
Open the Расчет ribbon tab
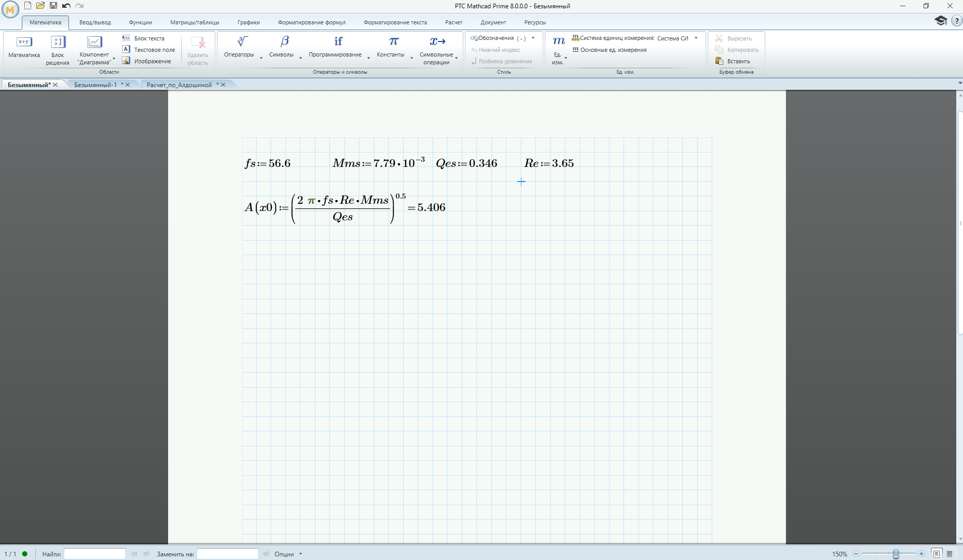453,22
